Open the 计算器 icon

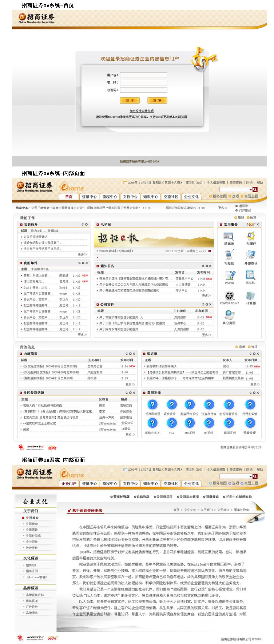(x=251, y=295)
